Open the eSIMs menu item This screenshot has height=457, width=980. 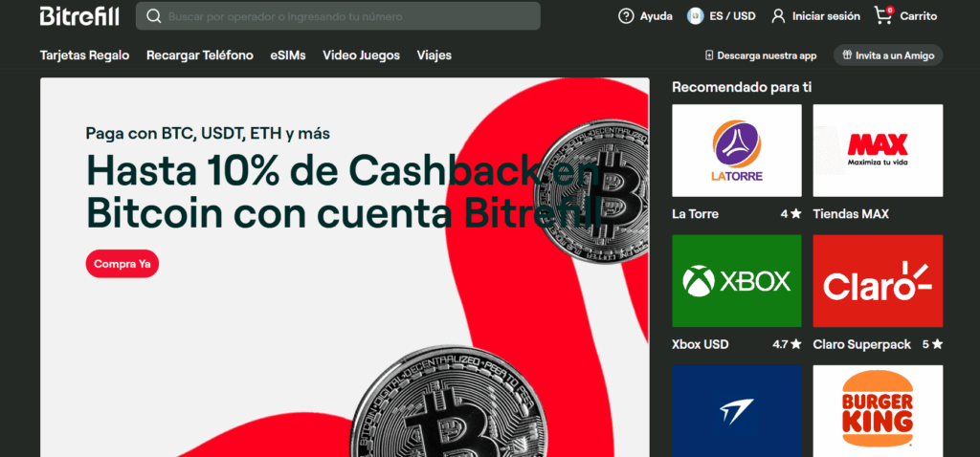[288, 55]
